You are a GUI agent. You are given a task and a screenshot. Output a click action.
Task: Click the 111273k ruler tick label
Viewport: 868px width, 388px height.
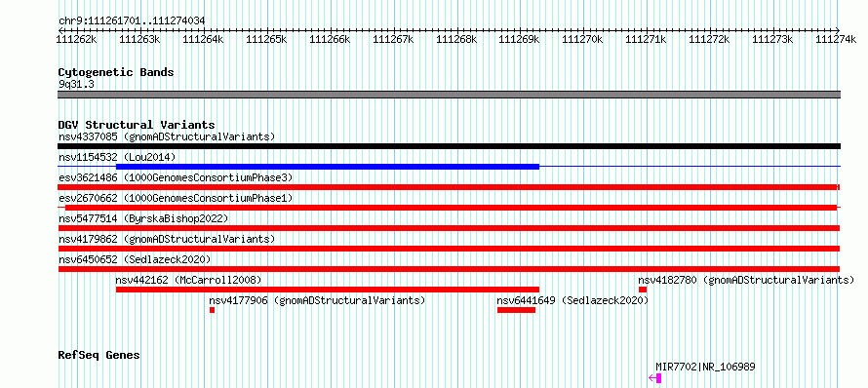click(x=772, y=39)
